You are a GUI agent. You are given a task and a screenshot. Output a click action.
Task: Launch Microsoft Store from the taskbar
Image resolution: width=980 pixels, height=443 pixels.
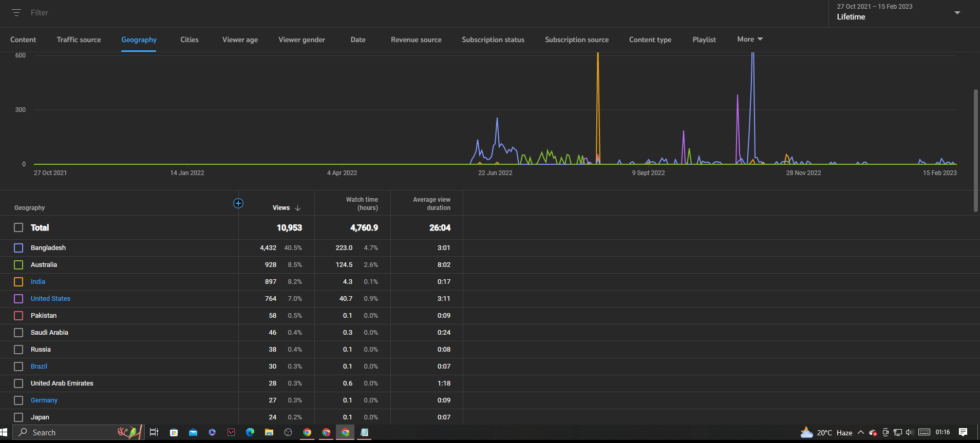point(174,432)
